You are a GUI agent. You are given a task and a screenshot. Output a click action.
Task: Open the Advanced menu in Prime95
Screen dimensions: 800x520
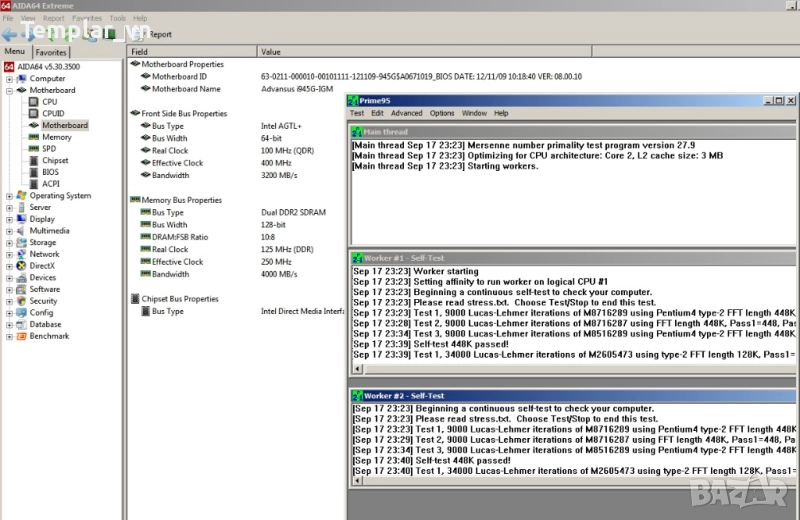(x=406, y=113)
